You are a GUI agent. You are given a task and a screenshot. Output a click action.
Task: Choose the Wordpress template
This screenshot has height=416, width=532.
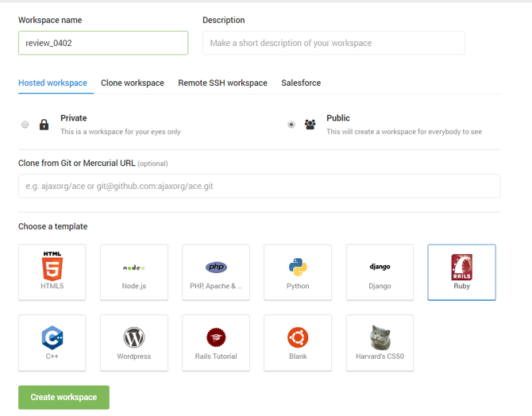click(x=134, y=343)
